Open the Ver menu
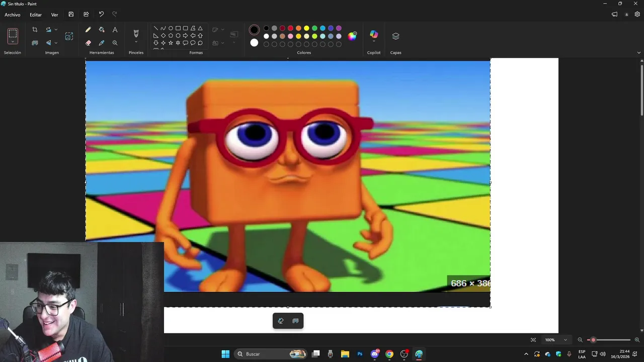The image size is (644, 362). [54, 15]
